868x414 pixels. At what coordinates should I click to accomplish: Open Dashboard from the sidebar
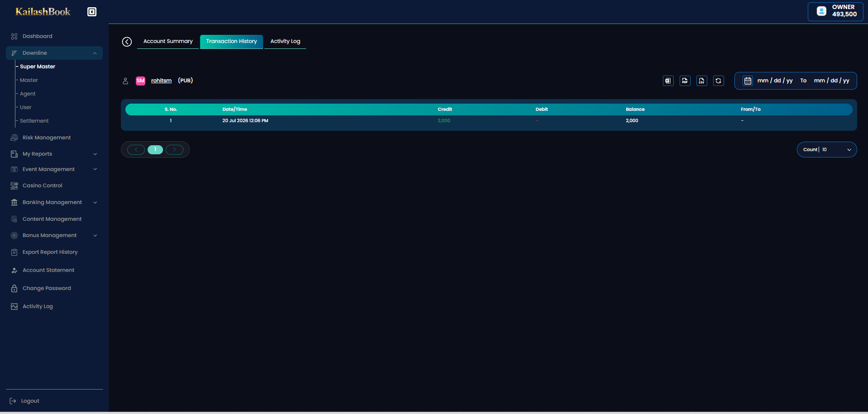[37, 36]
